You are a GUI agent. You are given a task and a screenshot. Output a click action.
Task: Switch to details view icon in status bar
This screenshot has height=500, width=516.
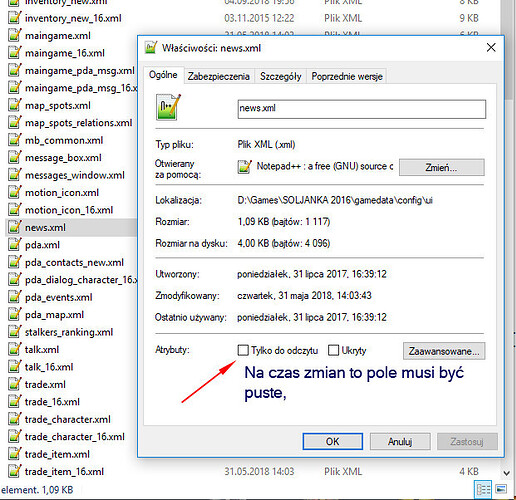pyautogui.click(x=483, y=489)
